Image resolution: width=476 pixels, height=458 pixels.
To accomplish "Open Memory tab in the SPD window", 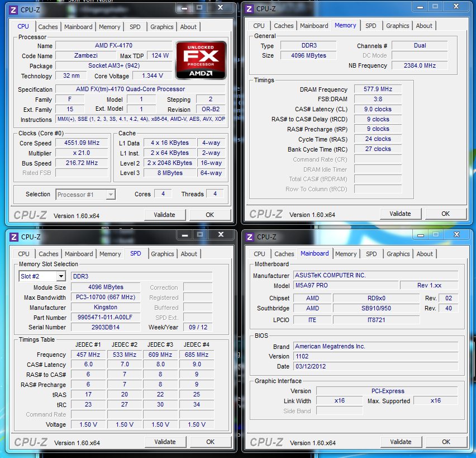I will [110, 254].
